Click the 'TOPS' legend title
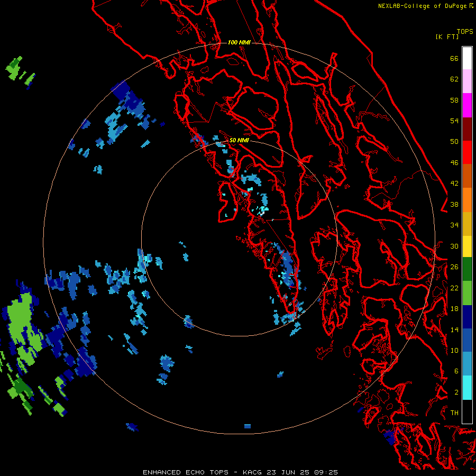The width and height of the screenshot is (476, 476). click(465, 32)
